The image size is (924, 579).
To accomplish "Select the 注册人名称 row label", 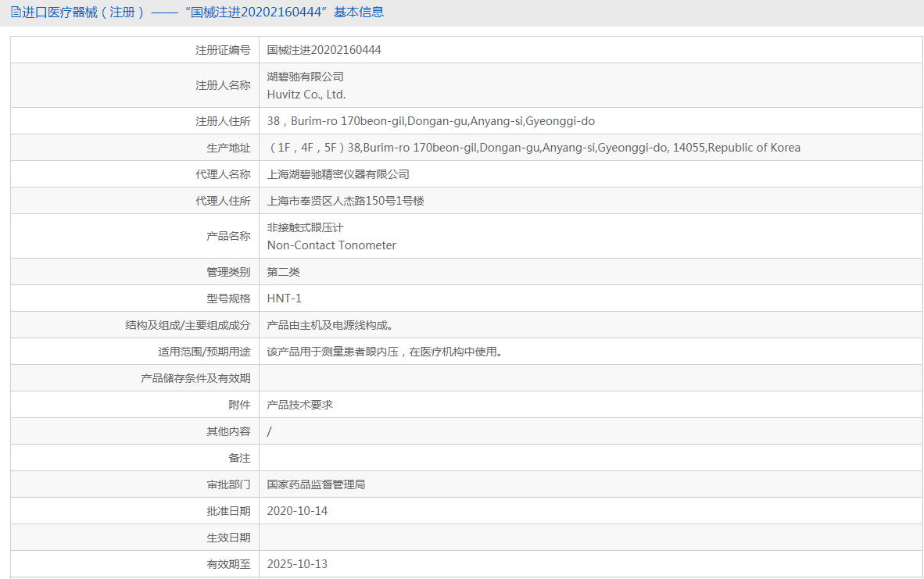I will 223,85.
